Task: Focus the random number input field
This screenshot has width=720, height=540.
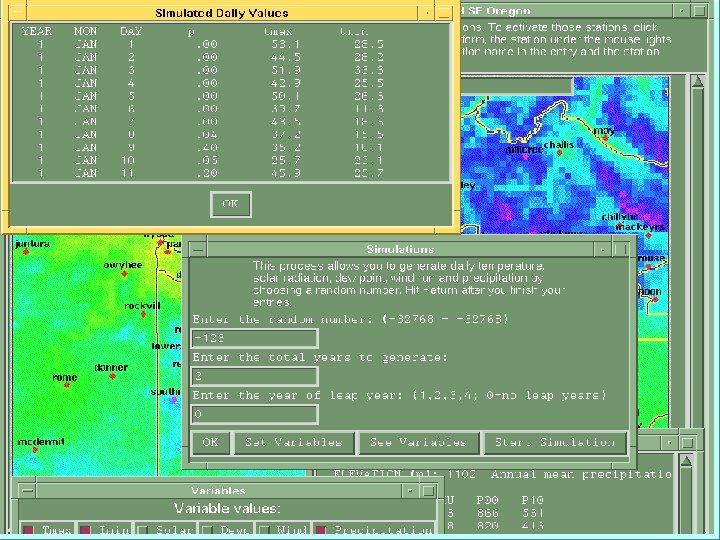Action: tap(254, 338)
